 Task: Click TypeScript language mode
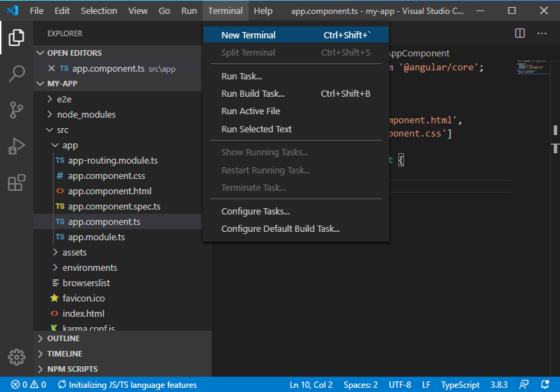pyautogui.click(x=460, y=384)
